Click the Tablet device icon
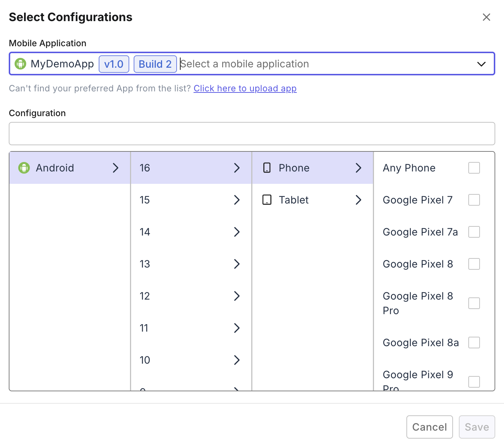 (x=267, y=200)
